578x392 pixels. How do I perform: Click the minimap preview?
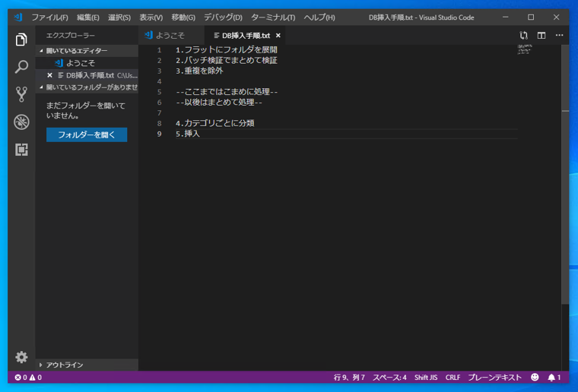coord(525,49)
